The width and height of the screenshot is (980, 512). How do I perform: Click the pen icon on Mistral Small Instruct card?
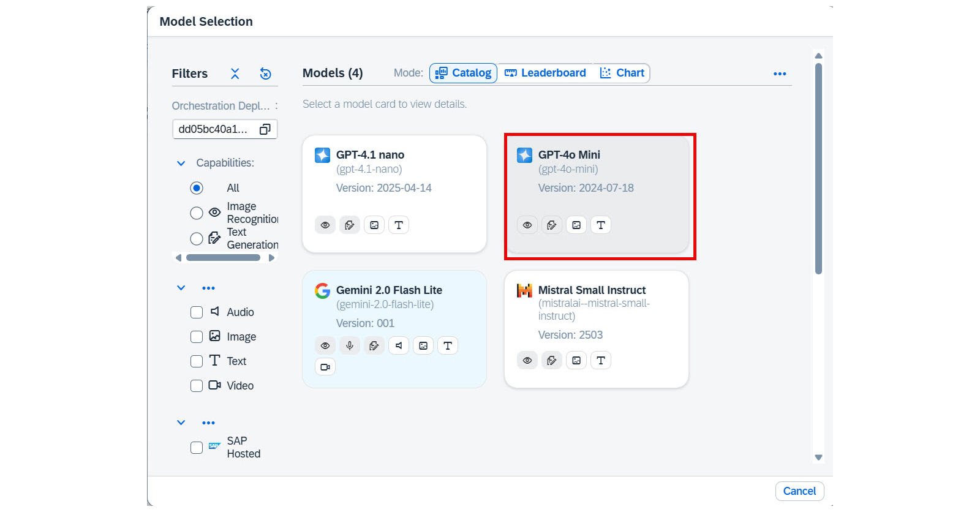pos(552,361)
